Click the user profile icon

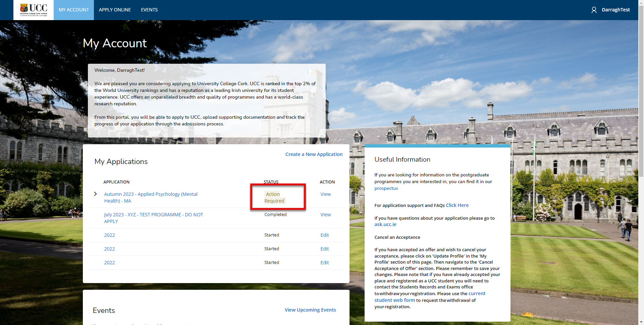[x=594, y=10]
